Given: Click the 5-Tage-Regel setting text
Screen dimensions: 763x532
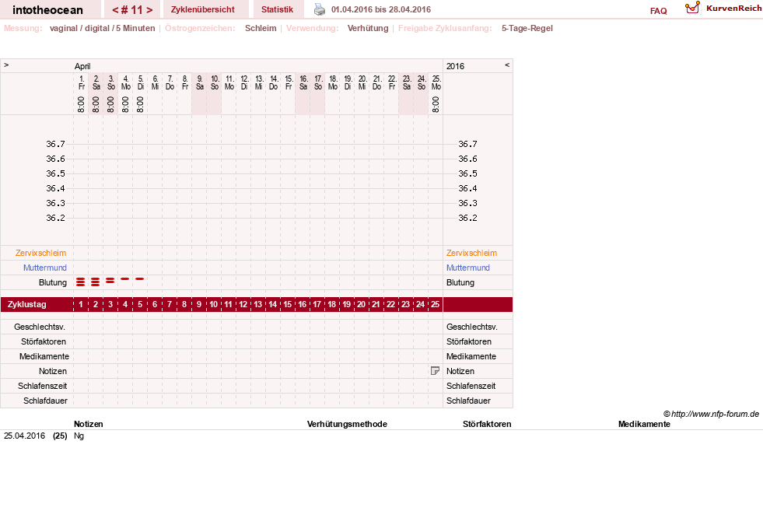Looking at the screenshot, I should click(x=527, y=28).
